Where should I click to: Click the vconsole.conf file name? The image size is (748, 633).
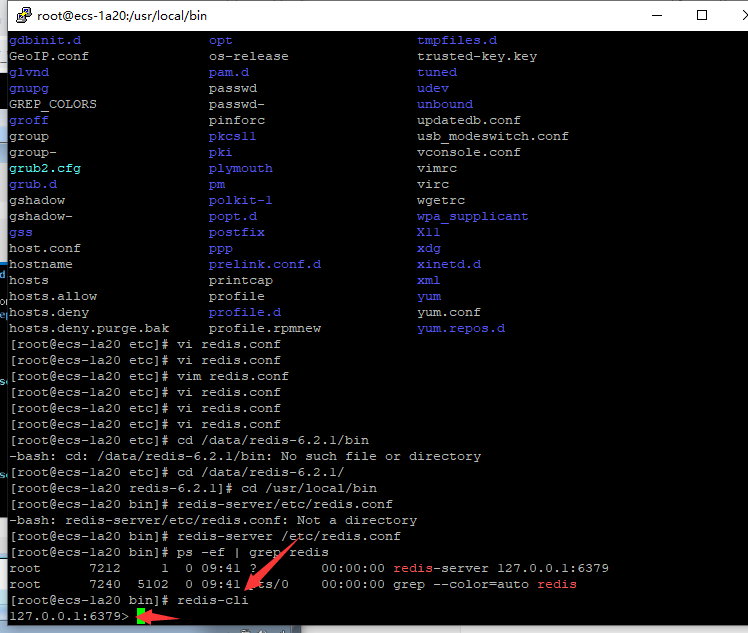pyautogui.click(x=469, y=152)
